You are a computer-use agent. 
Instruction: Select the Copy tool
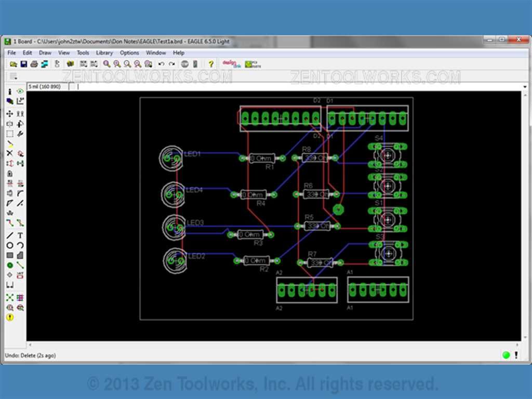(x=20, y=114)
